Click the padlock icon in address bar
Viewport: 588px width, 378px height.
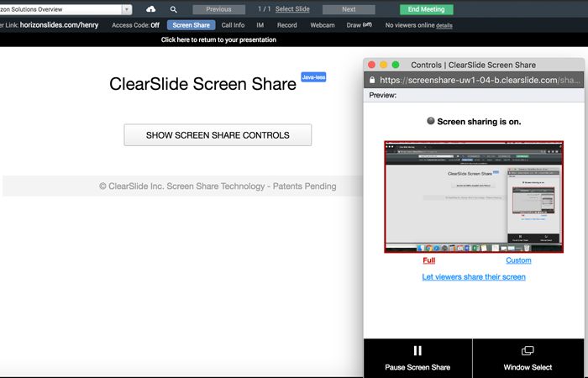(371, 81)
